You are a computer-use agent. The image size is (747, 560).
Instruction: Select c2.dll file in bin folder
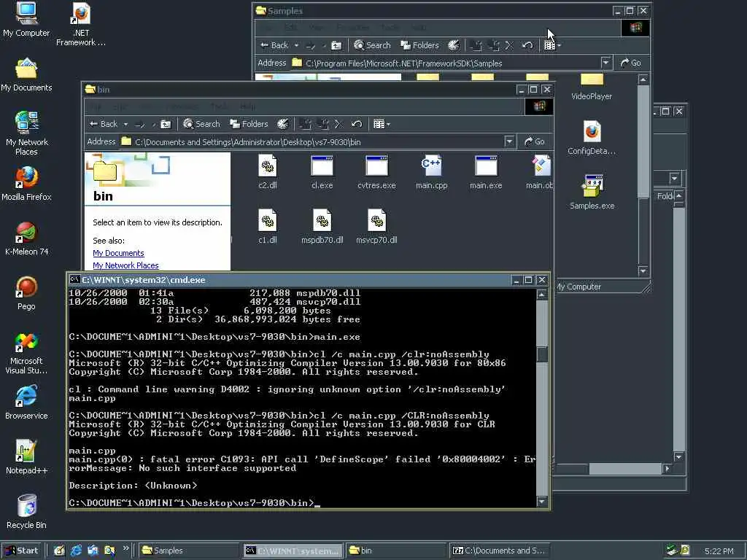pyautogui.click(x=267, y=172)
